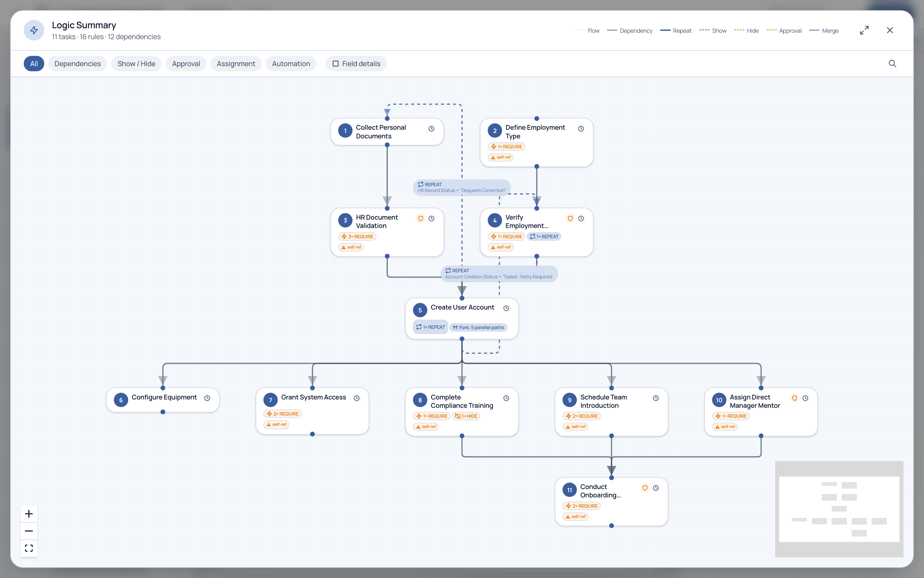The height and width of the screenshot is (578, 924).
Task: Click the Approval legend entry
Action: pos(784,31)
